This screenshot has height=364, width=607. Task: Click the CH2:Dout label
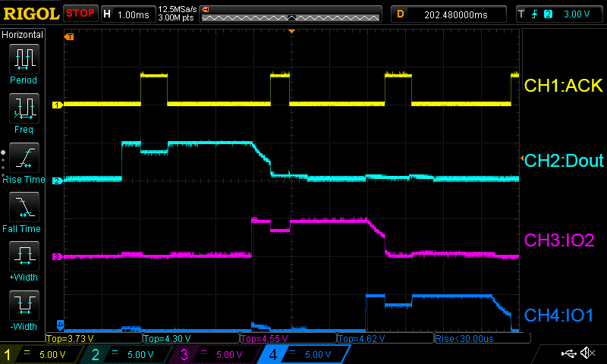tap(564, 161)
